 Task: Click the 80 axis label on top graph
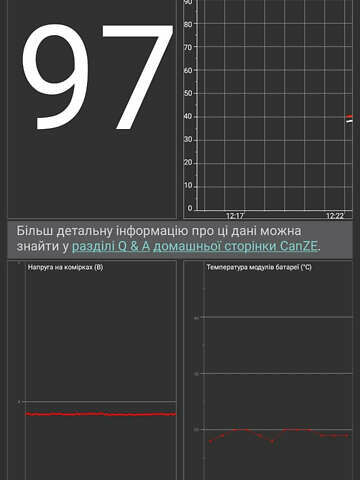[188, 24]
